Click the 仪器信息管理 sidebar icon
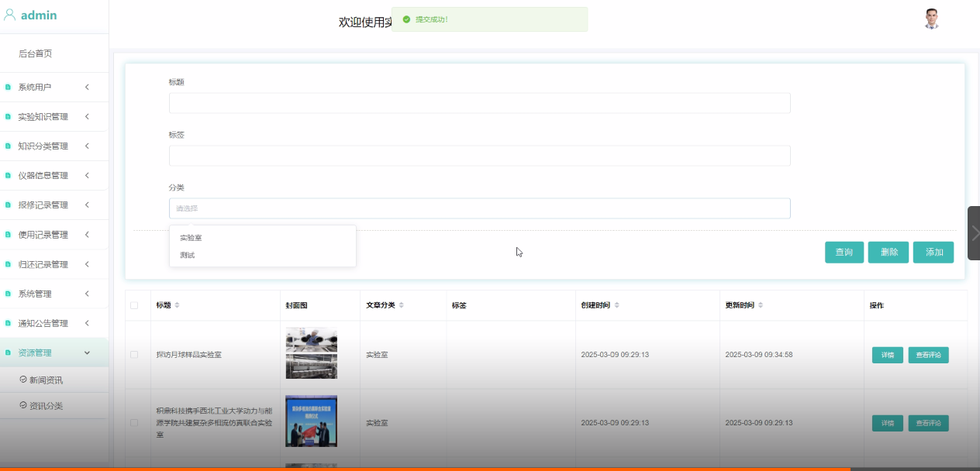The height and width of the screenshot is (471, 980). (x=9, y=175)
